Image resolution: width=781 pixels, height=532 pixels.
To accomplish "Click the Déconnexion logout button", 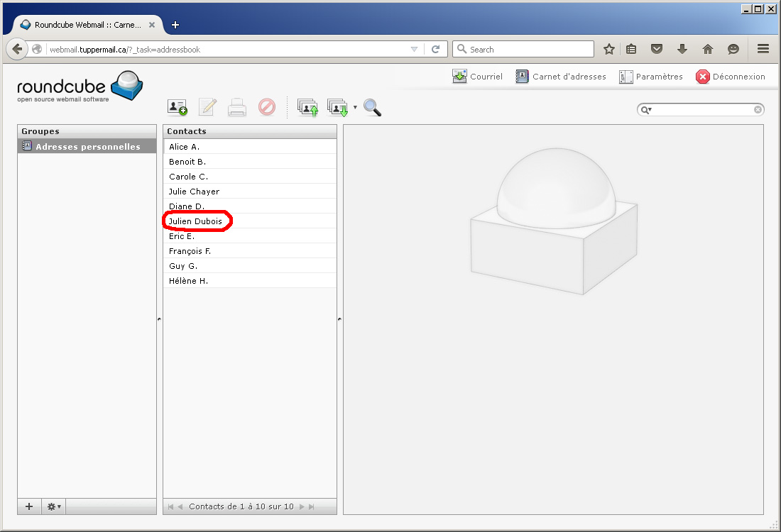I will [731, 77].
